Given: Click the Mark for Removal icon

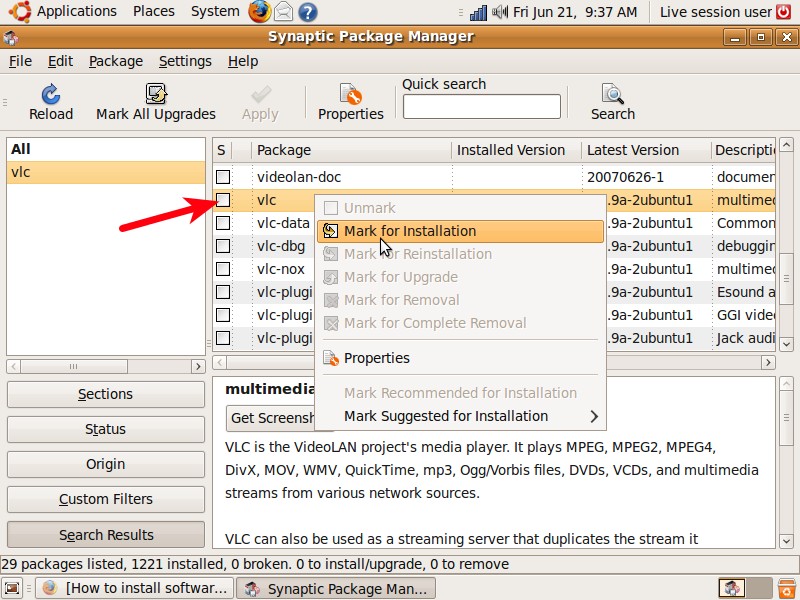Looking at the screenshot, I should pos(331,300).
